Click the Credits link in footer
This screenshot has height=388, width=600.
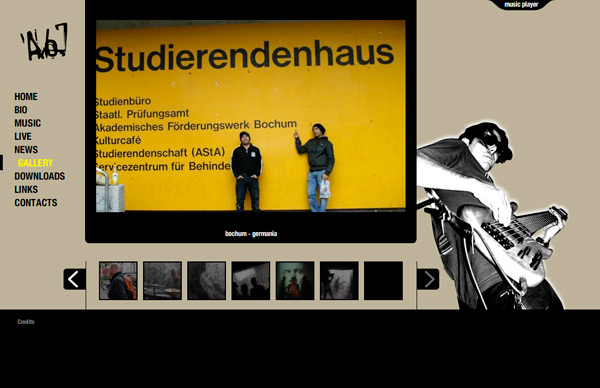coord(26,322)
